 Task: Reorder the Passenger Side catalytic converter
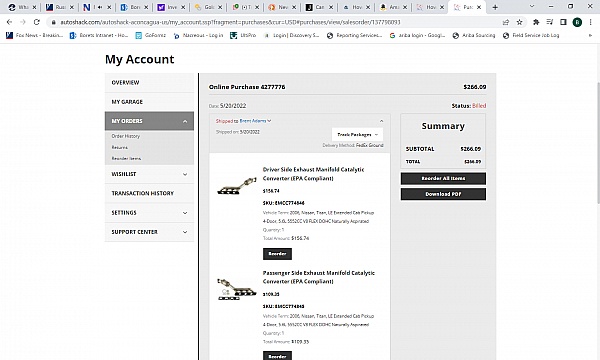coord(277,356)
